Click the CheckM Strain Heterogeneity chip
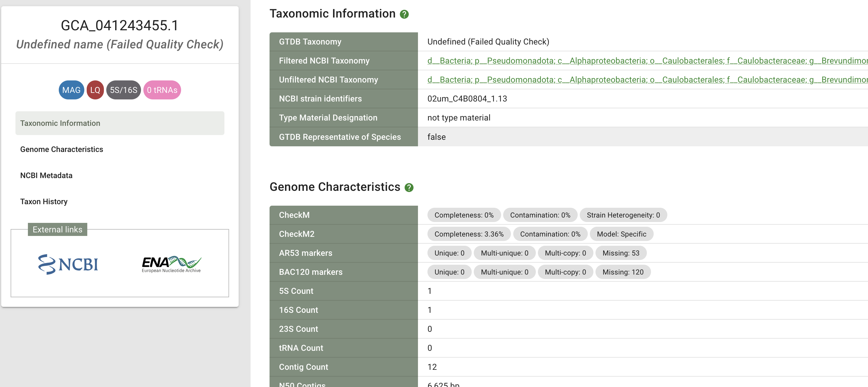Viewport: 868px width, 387px height. [623, 215]
